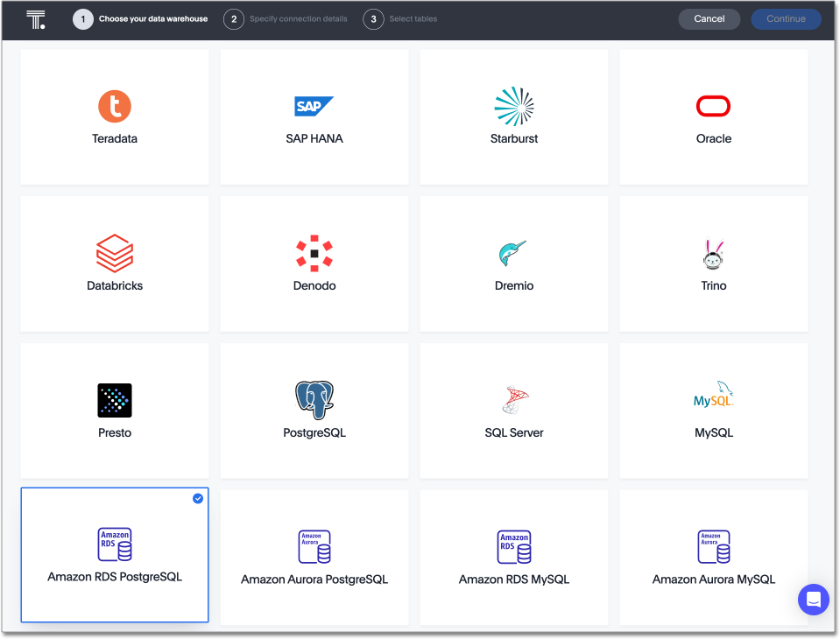Cancel the warehouse setup

709,18
